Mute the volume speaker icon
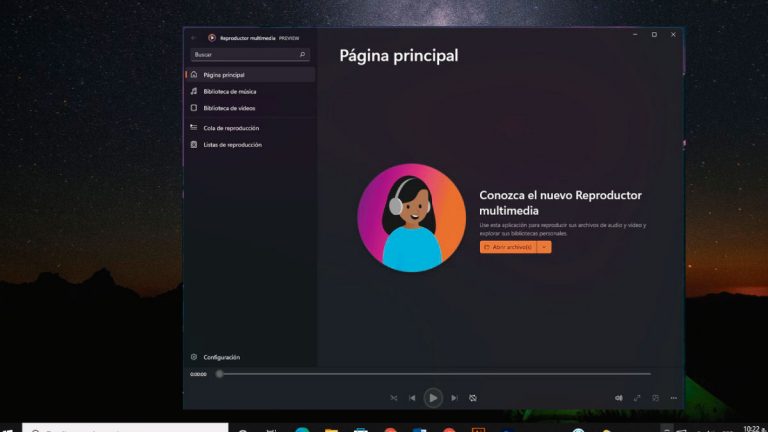 coord(618,398)
